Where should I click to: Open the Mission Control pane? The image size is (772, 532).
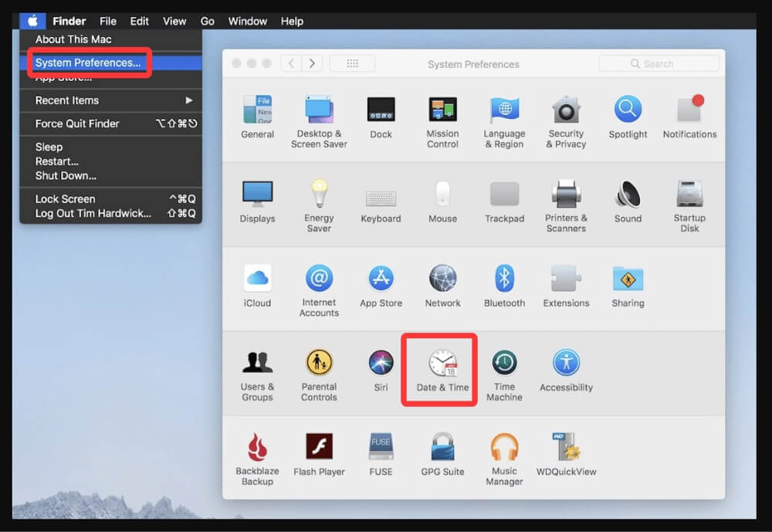(442, 112)
